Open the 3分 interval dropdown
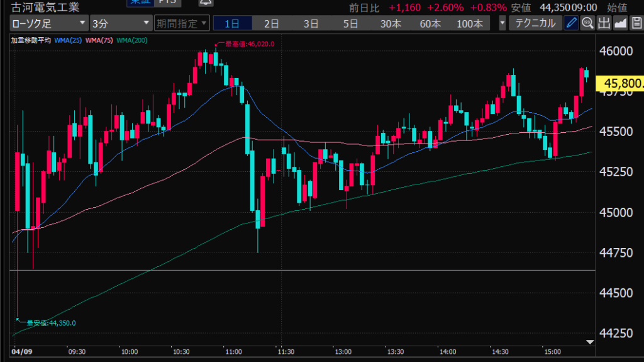 pyautogui.click(x=121, y=24)
